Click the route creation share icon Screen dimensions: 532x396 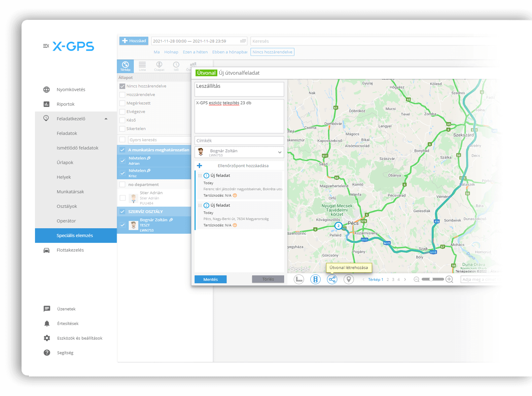point(332,279)
